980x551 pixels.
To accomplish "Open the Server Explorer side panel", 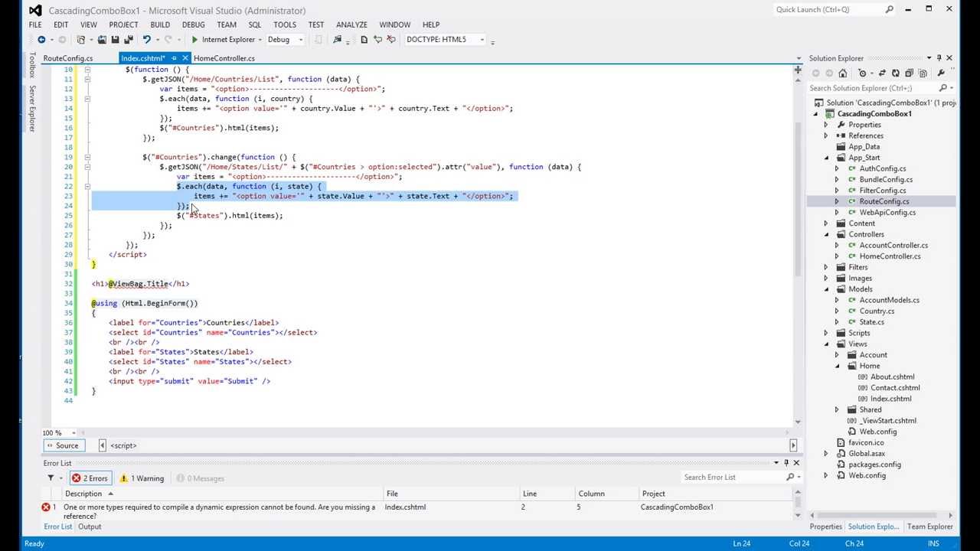I will pos(32,107).
